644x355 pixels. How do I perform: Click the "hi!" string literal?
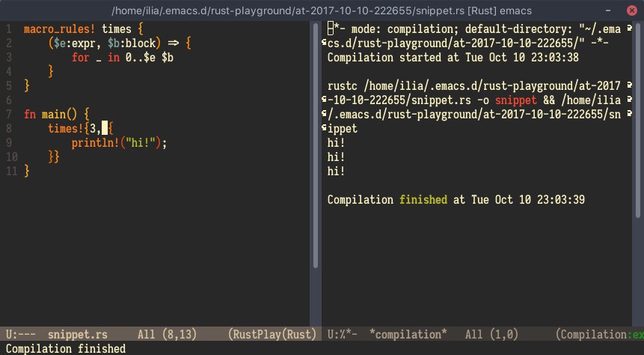(140, 143)
